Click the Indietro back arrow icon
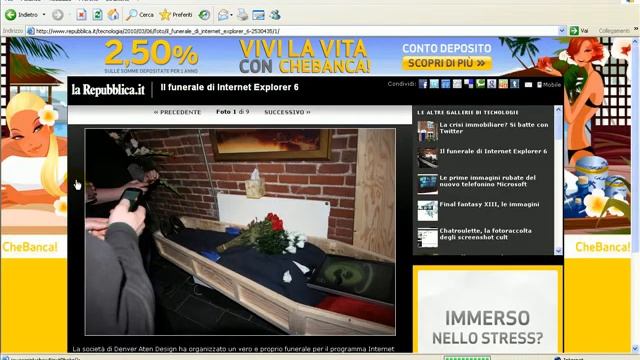 [x=11, y=15]
